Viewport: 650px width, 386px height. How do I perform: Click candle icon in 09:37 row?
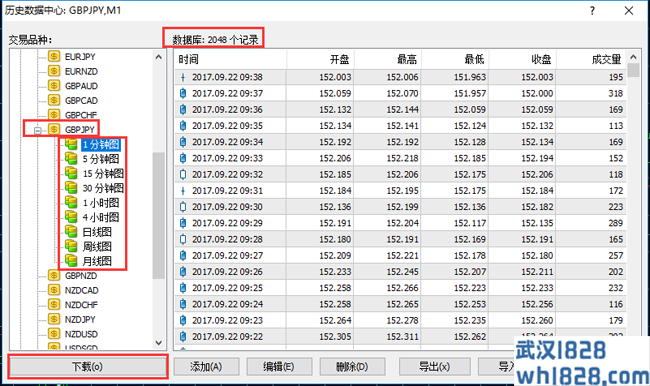tap(183, 93)
